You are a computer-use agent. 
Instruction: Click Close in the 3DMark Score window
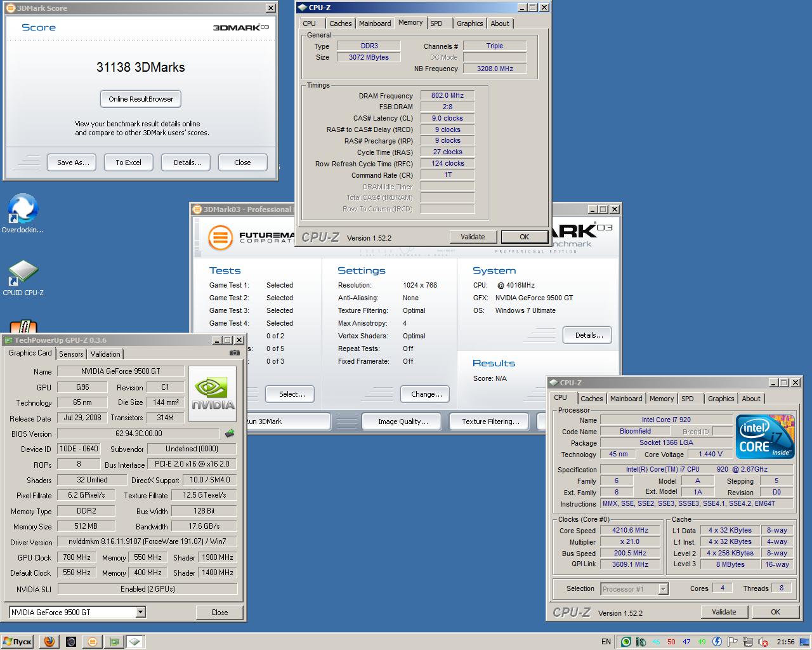click(x=243, y=162)
